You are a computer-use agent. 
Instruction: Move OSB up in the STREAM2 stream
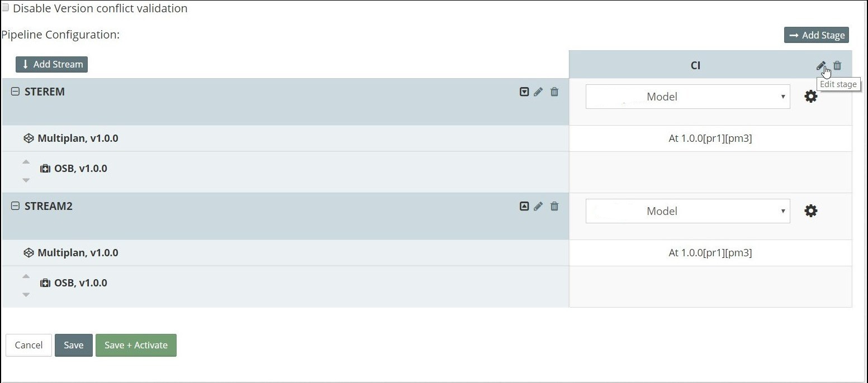(26, 276)
